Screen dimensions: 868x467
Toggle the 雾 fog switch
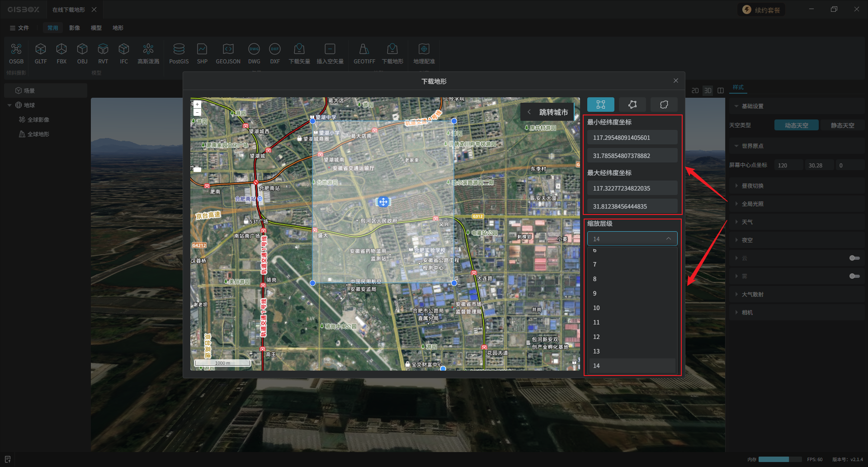click(x=854, y=276)
